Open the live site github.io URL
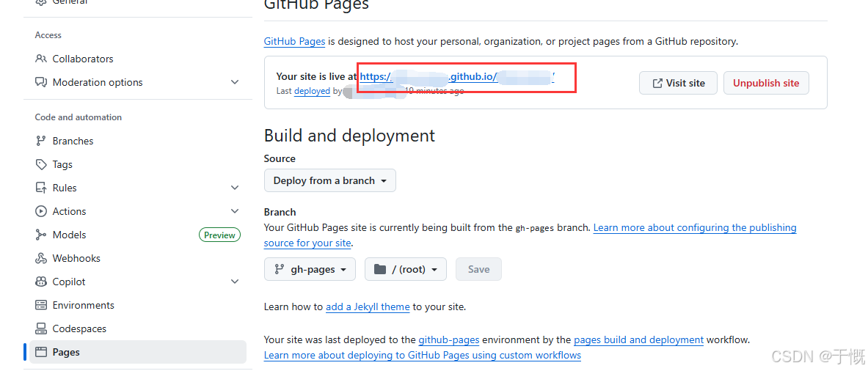This screenshot has height=371, width=868. (x=457, y=77)
